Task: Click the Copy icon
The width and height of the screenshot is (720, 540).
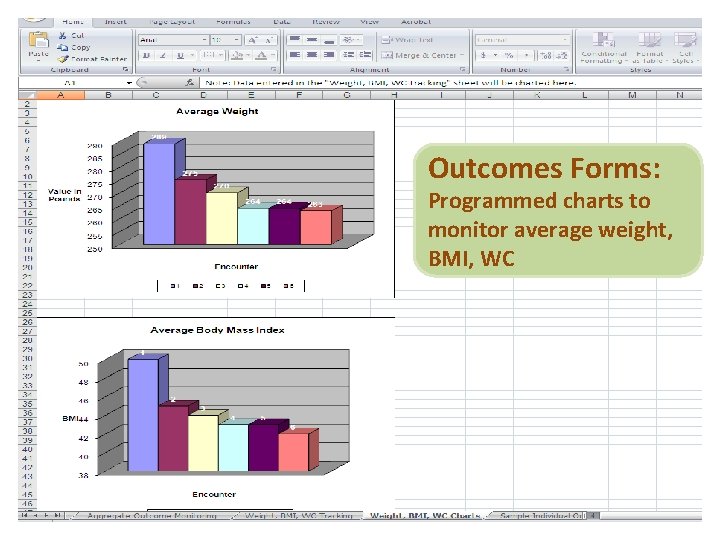Action: [62, 47]
